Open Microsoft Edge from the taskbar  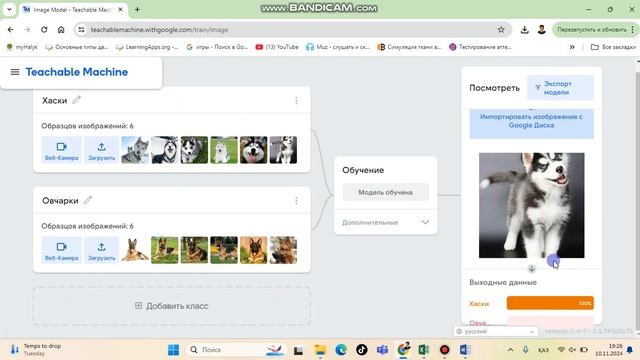click(341, 350)
